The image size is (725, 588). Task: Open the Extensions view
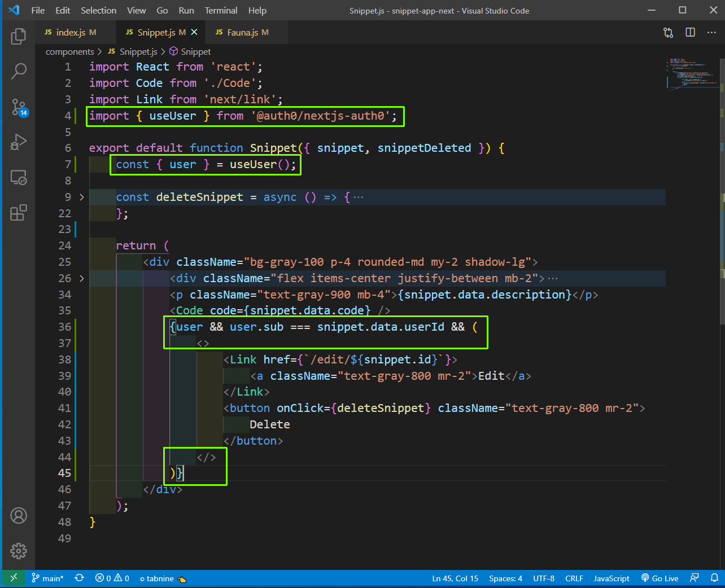pos(19,213)
